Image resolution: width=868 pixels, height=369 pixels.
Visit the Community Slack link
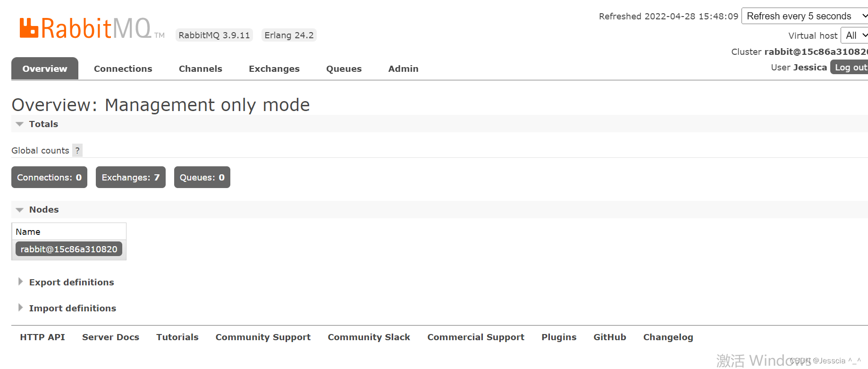tap(369, 337)
